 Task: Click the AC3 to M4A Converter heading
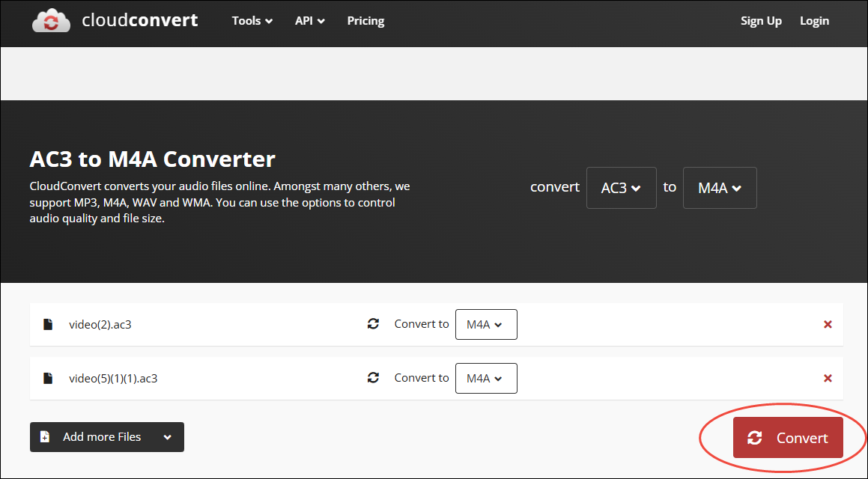pos(152,159)
